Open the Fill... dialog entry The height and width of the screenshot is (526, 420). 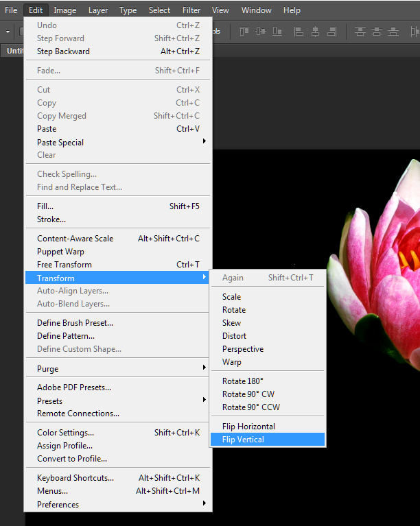coord(118,206)
